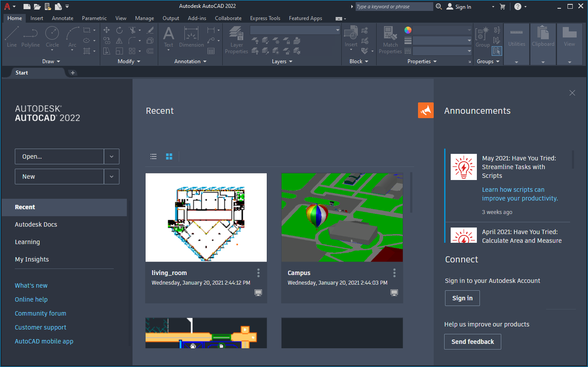This screenshot has height=367, width=588.
Task: Switch Recent files to list view
Action: click(x=153, y=156)
